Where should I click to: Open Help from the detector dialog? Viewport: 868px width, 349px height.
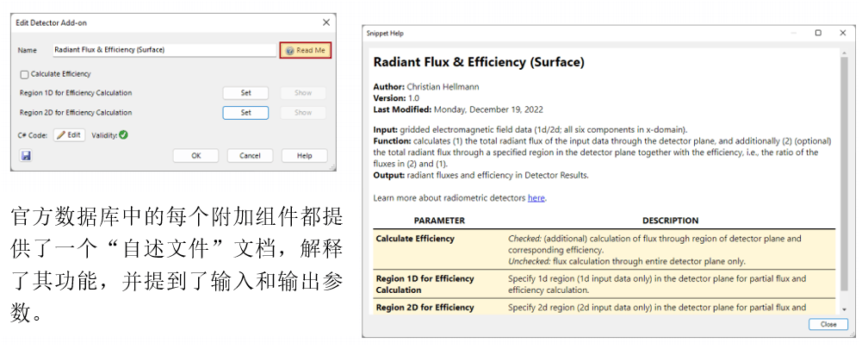click(x=304, y=156)
